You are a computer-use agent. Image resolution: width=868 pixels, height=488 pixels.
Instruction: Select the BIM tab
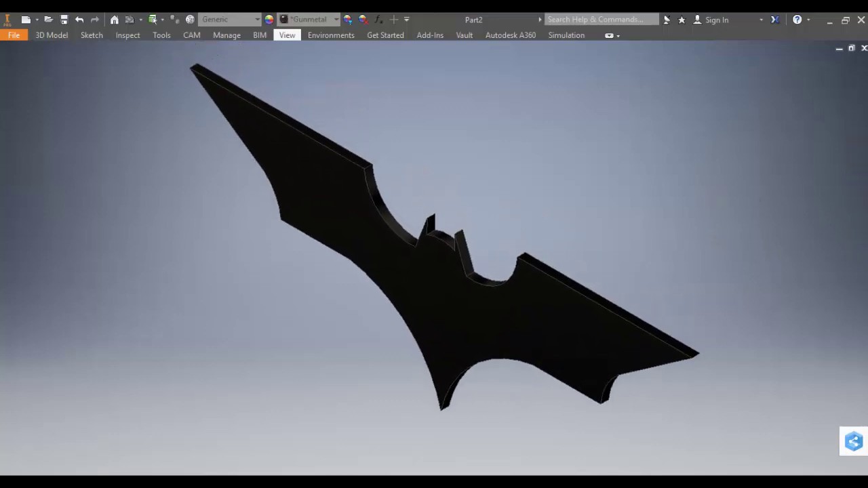click(x=260, y=35)
